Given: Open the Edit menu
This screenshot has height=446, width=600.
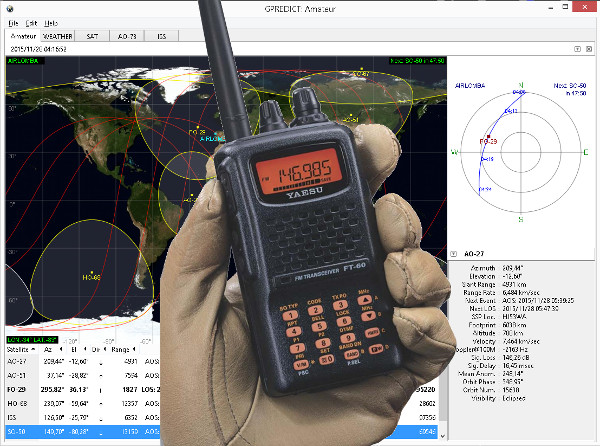Looking at the screenshot, I should coord(31,23).
